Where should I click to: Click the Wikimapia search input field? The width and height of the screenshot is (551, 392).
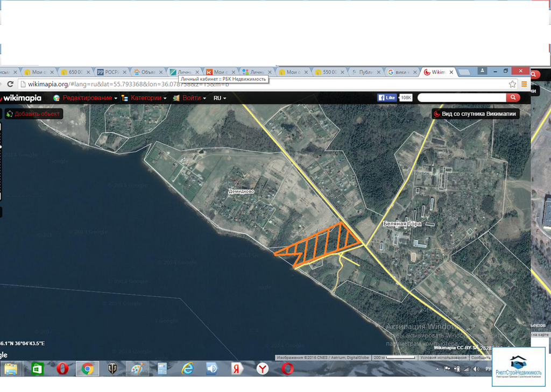click(x=462, y=97)
